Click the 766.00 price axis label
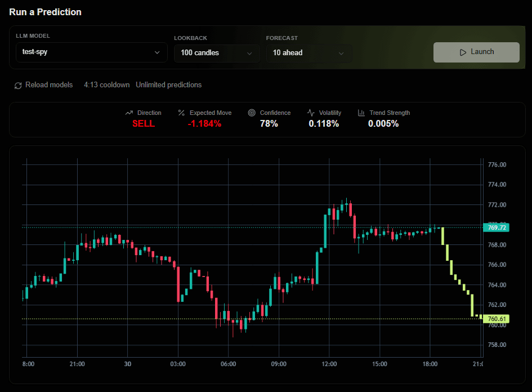This screenshot has width=532, height=392. pos(497,265)
